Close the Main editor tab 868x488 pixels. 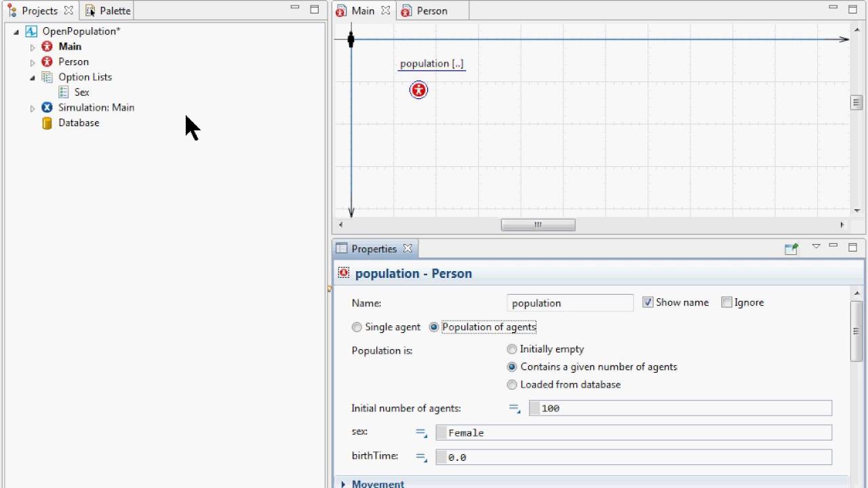(385, 10)
